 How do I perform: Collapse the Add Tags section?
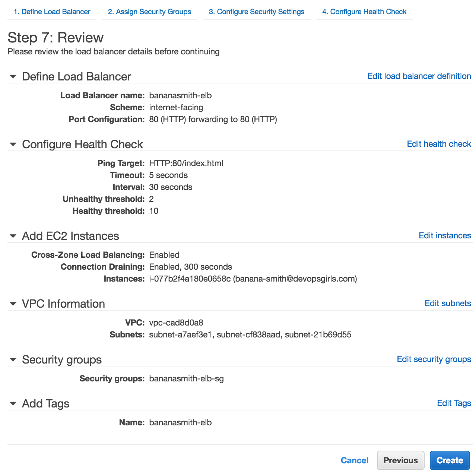[x=13, y=404]
